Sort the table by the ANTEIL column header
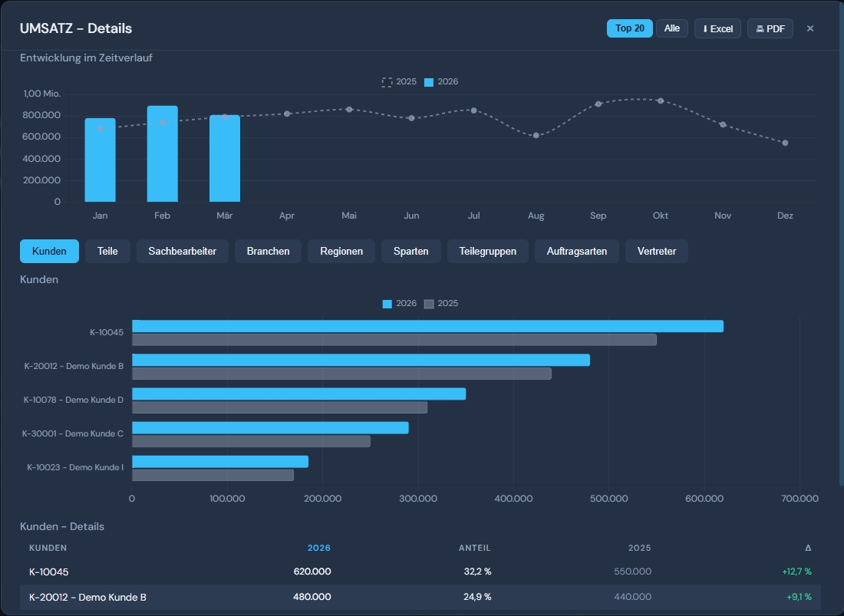This screenshot has width=844, height=616. pos(474,548)
